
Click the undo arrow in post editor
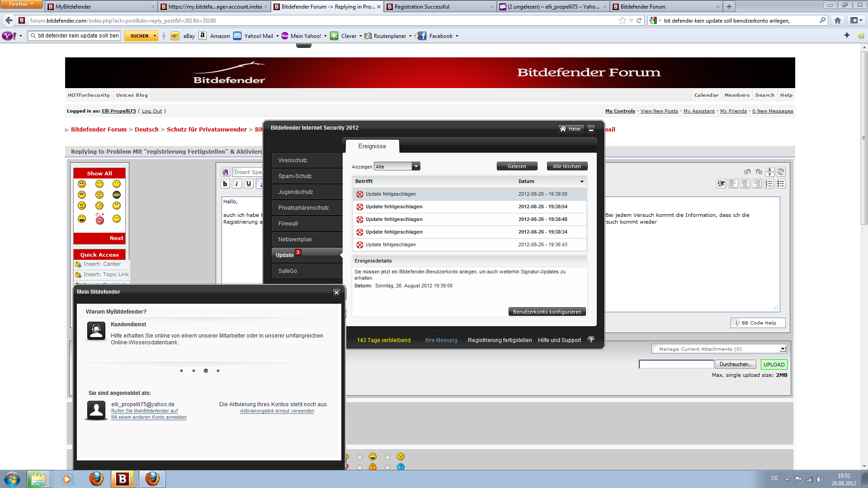747,172
